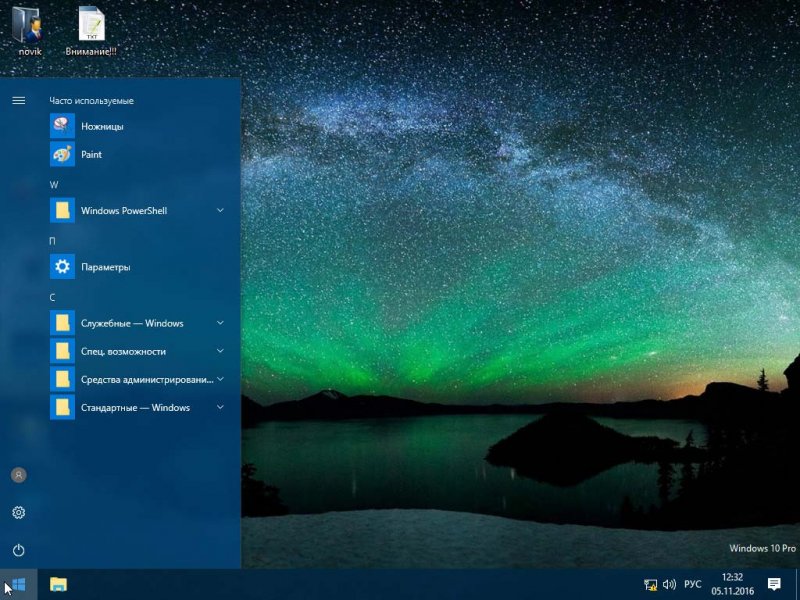Click the date 05.11.2016 in tray

point(733,591)
